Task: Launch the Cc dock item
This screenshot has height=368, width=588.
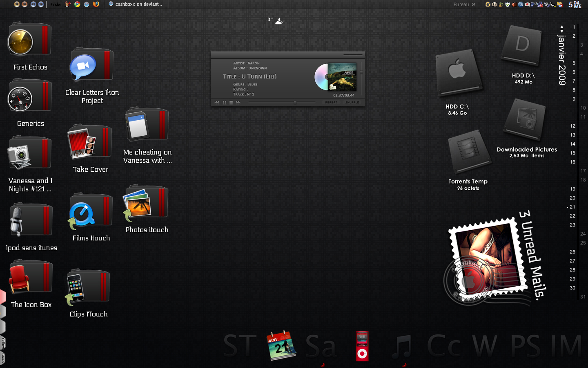Action: click(444, 346)
